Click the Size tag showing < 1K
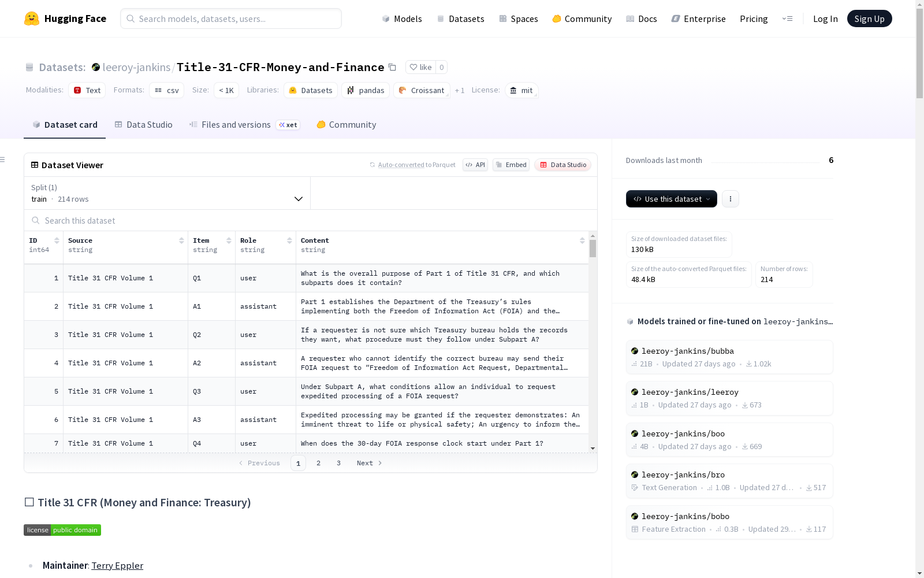This screenshot has height=578, width=924. click(226, 90)
